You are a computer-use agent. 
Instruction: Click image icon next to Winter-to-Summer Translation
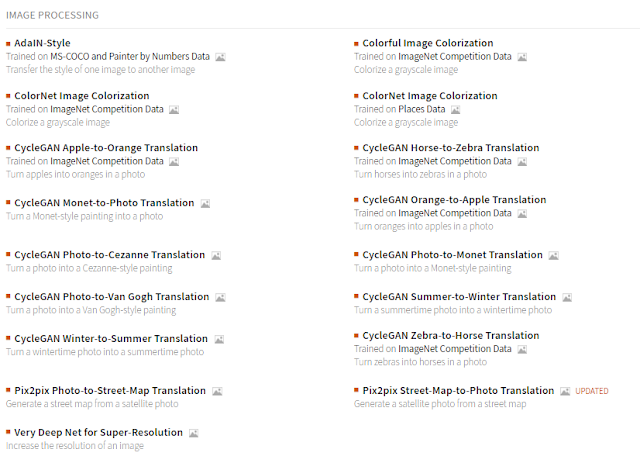[219, 339]
